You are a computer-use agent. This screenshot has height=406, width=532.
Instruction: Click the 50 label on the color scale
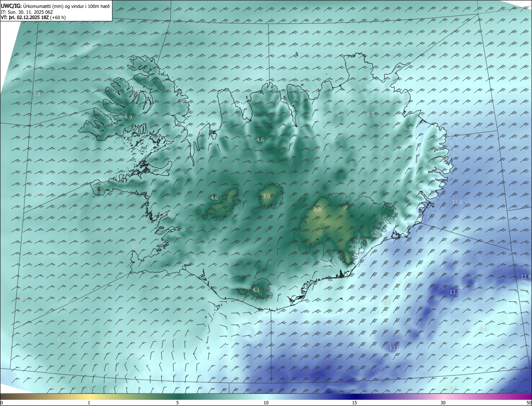click(x=529, y=403)
